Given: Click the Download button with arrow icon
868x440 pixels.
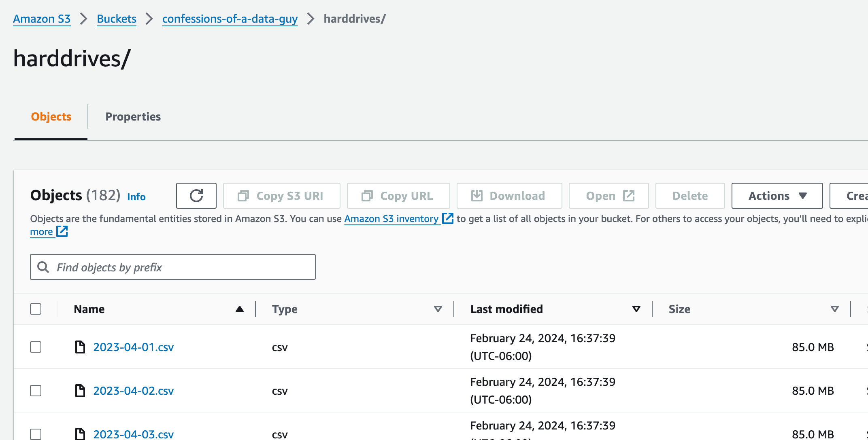Looking at the screenshot, I should click(x=509, y=196).
